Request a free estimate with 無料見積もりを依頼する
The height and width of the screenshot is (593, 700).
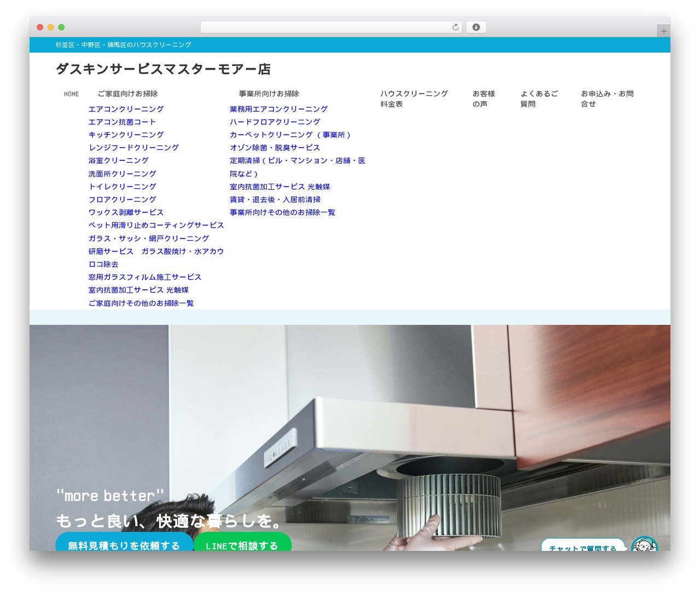[x=124, y=542]
